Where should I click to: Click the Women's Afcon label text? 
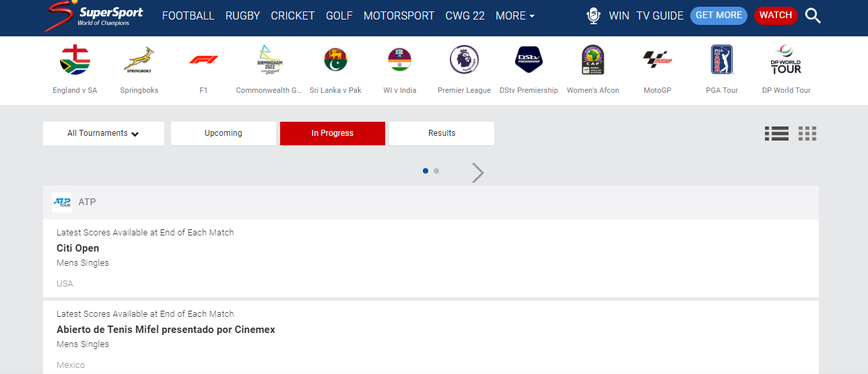tap(593, 90)
